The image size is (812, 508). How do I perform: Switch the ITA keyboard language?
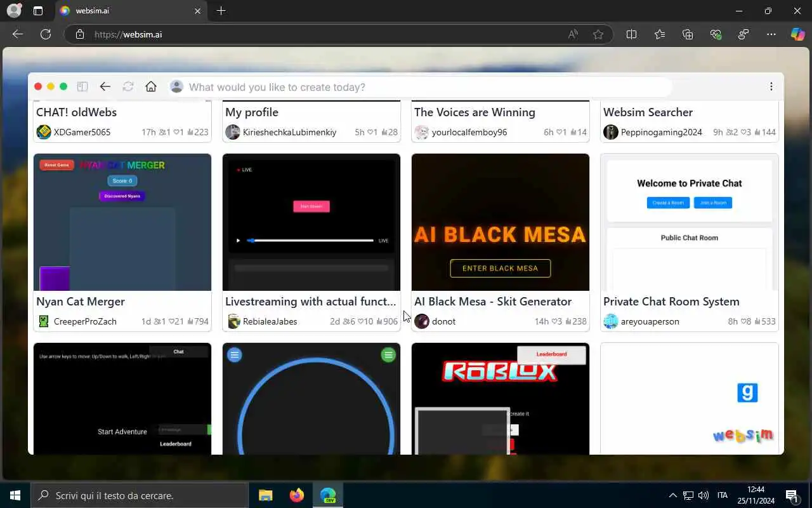(722, 495)
